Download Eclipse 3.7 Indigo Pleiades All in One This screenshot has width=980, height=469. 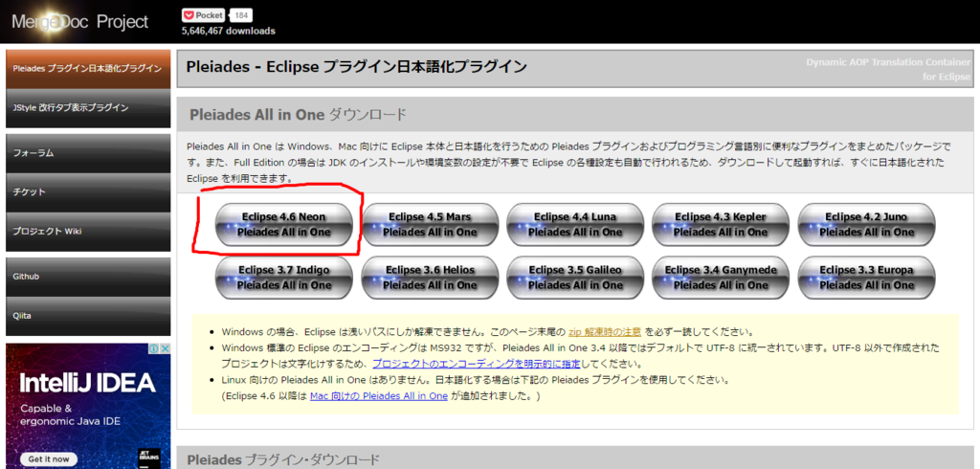click(x=283, y=278)
